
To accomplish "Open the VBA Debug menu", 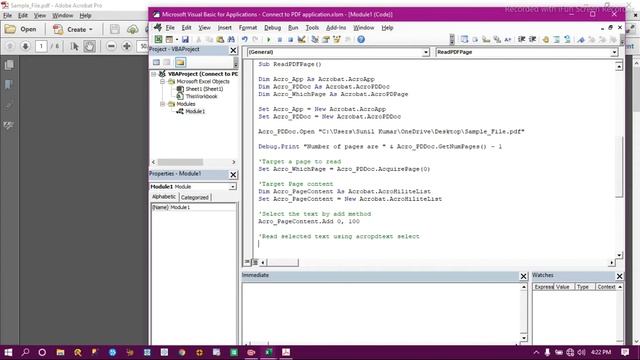I will tap(272, 28).
